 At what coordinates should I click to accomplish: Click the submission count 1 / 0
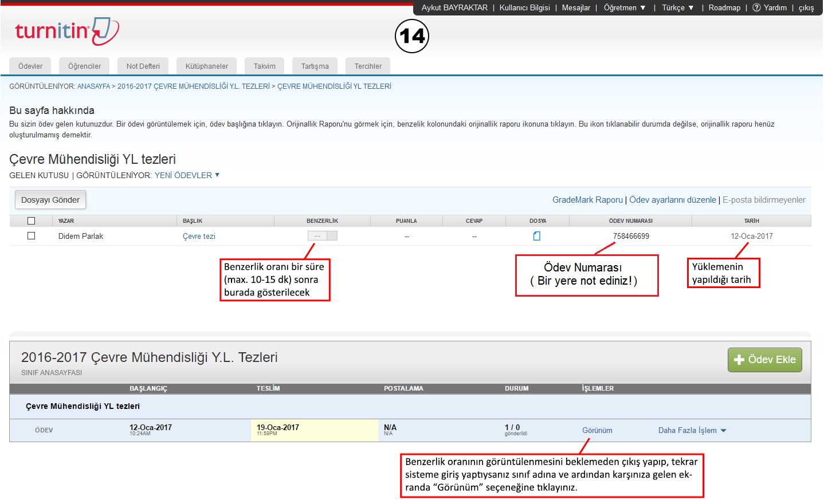tap(512, 427)
